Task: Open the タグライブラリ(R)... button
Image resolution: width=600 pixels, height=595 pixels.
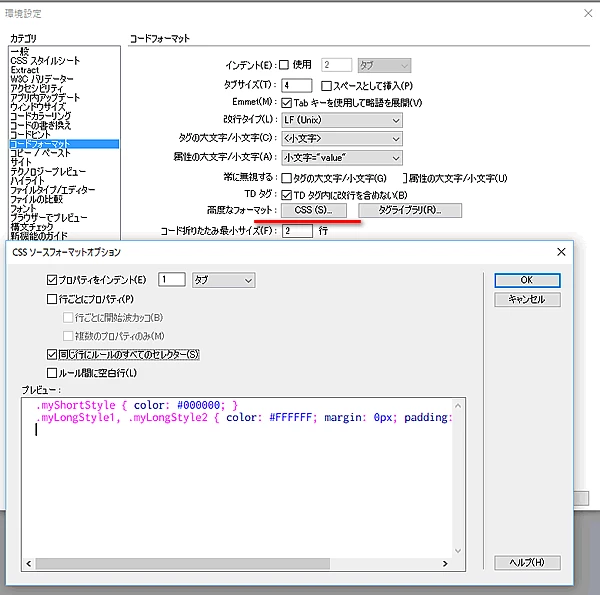Action: click(410, 210)
